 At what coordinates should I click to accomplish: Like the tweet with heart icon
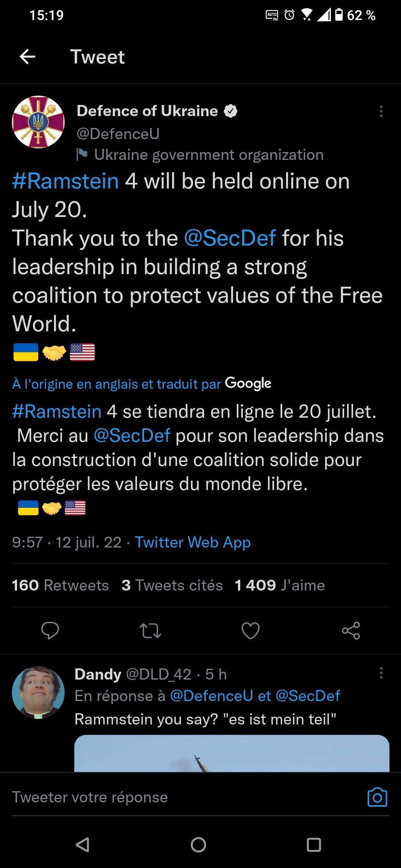pos(251,630)
